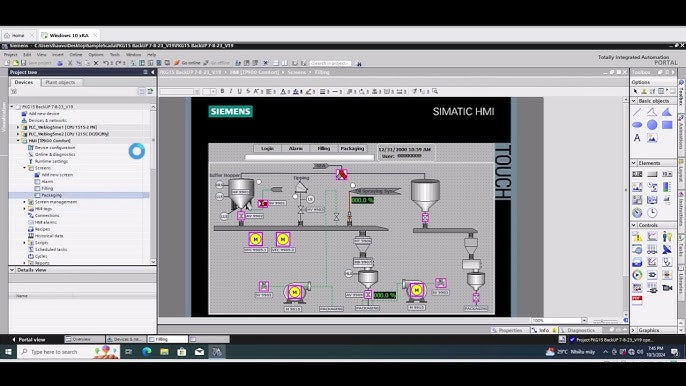
Task: Expand the HMI tags node
Action: click(x=24, y=209)
